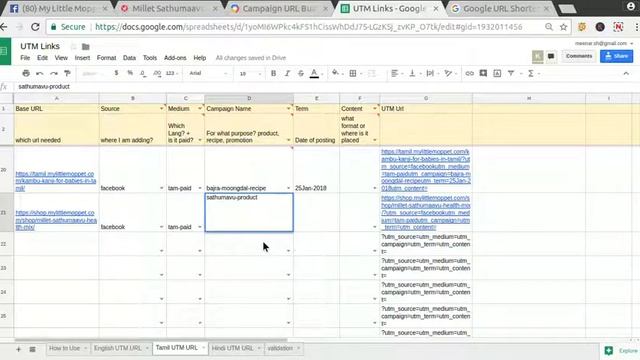Screen dimensions: 640x360
Task: Add a new sheet with plus
Action: point(18,349)
